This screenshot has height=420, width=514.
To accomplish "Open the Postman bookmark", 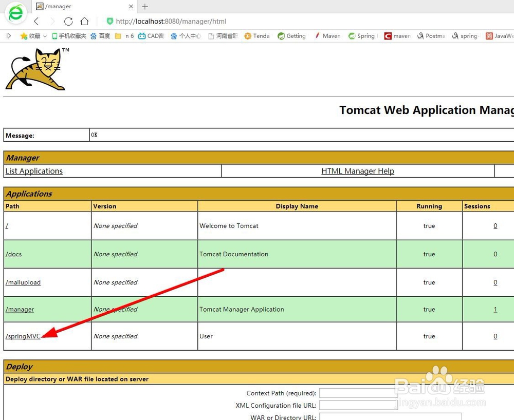I will (431, 35).
